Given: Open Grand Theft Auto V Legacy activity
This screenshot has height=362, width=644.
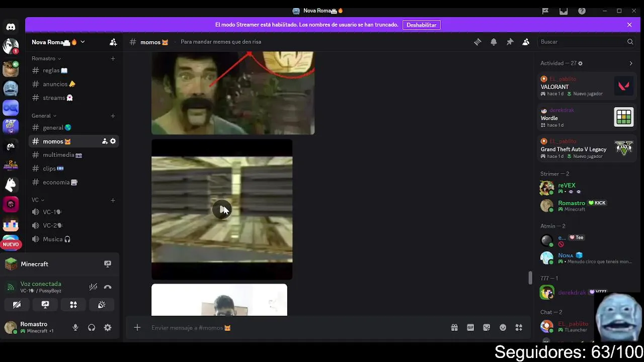Looking at the screenshot, I should (586, 149).
